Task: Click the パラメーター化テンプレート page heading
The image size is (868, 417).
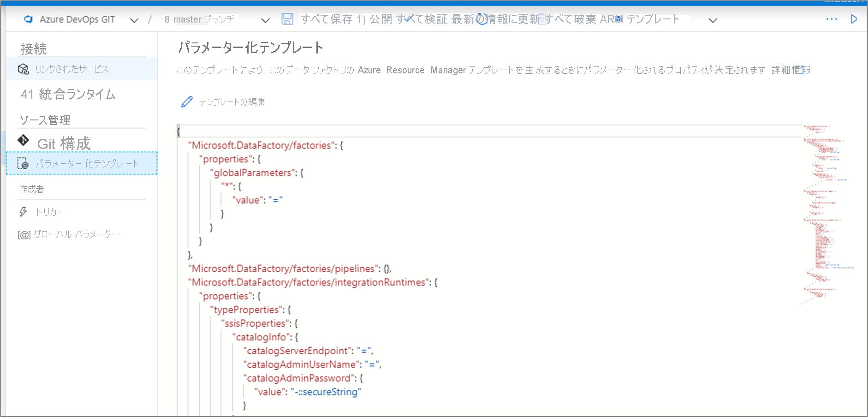Action: click(x=251, y=48)
